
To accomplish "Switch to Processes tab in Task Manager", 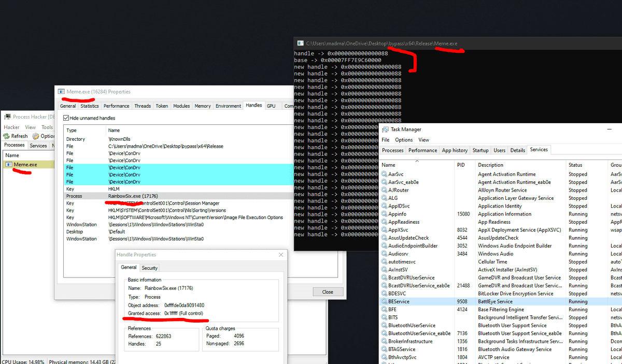I will (393, 150).
